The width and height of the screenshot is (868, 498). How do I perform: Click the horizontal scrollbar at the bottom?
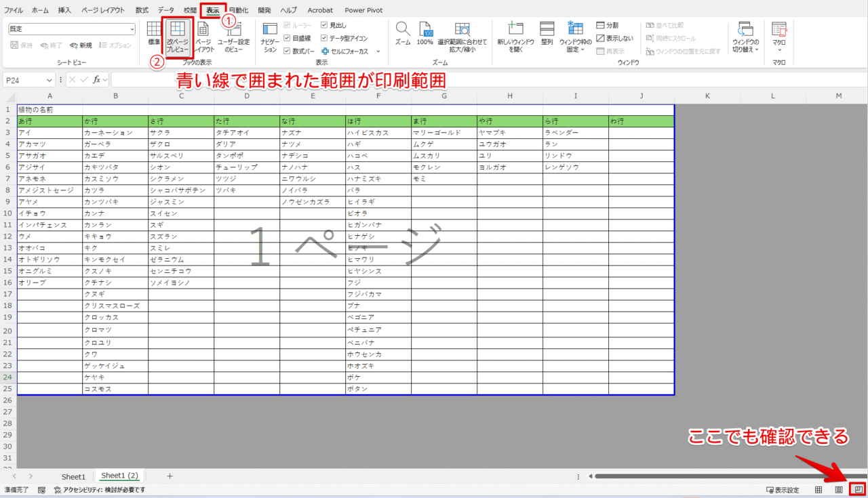[x=726, y=476]
